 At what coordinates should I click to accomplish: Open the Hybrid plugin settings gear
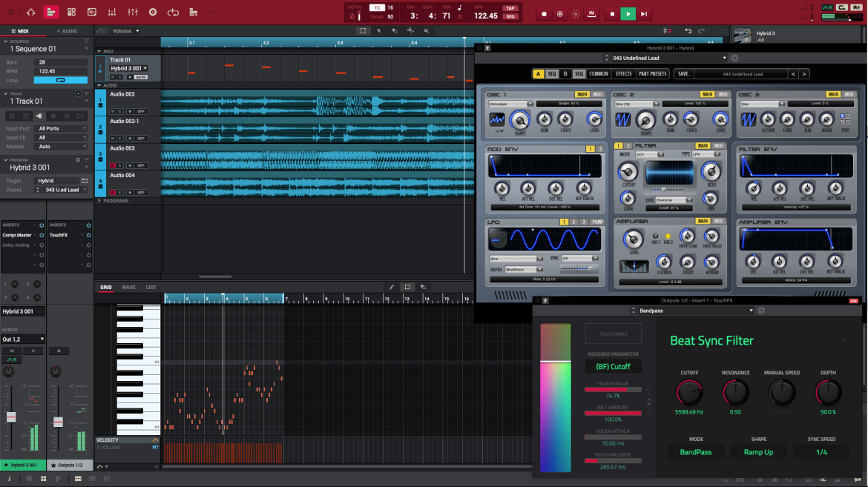click(x=734, y=58)
